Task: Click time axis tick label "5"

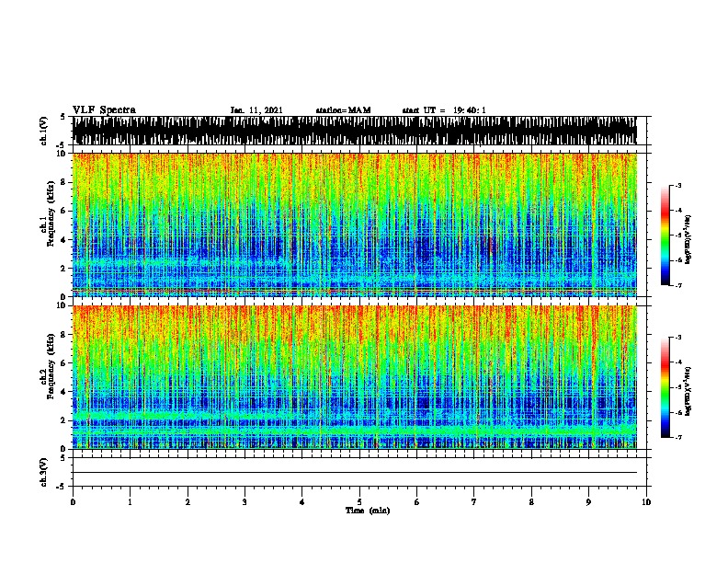Action: (359, 502)
